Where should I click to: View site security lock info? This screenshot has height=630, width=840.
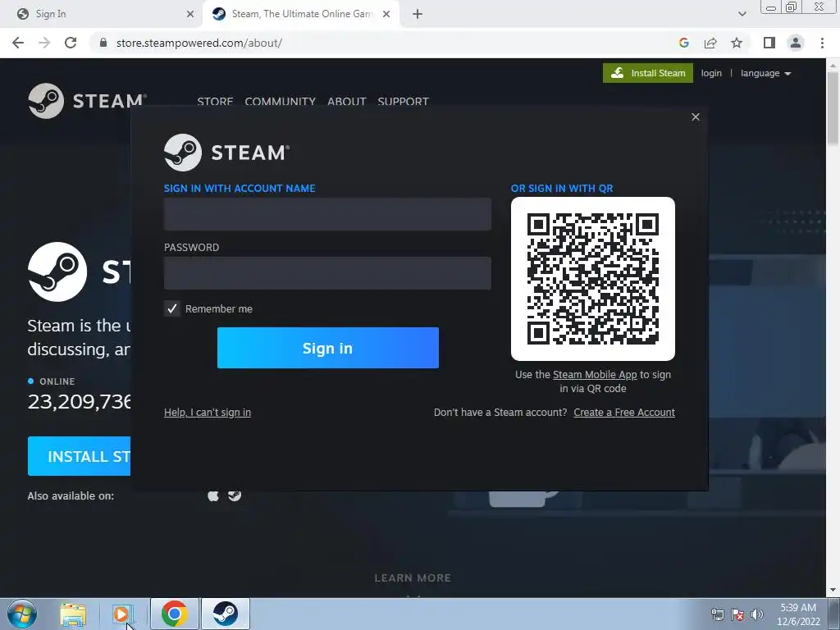tap(103, 43)
